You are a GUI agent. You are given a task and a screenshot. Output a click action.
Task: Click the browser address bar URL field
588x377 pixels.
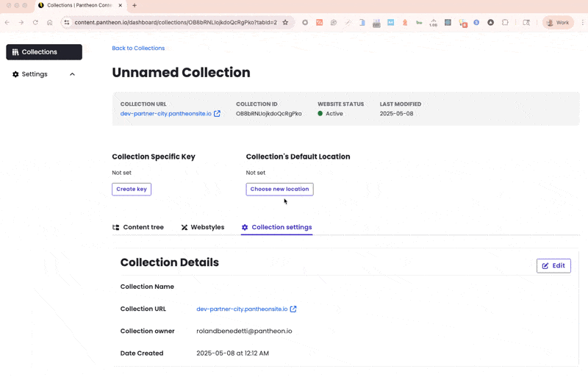coord(175,23)
